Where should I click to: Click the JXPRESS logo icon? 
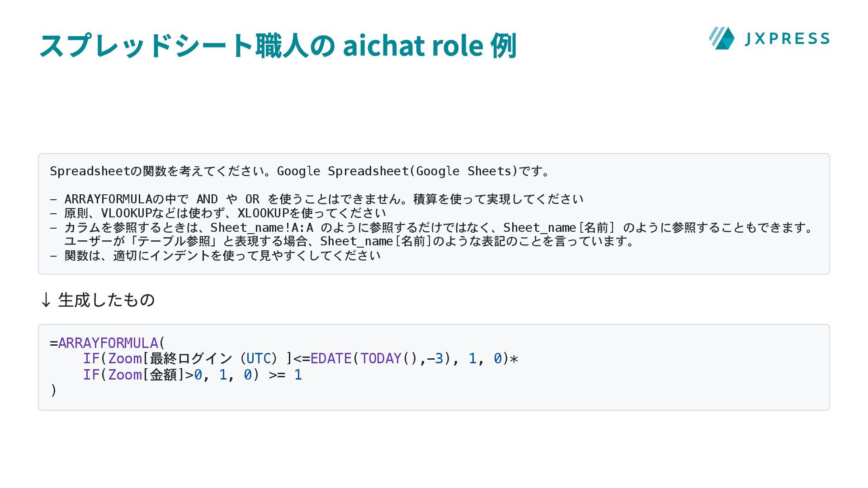pyautogui.click(x=722, y=38)
